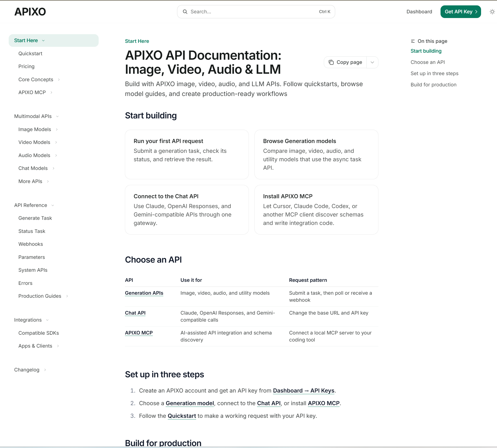Expand More APIs in the sidebar

48,181
